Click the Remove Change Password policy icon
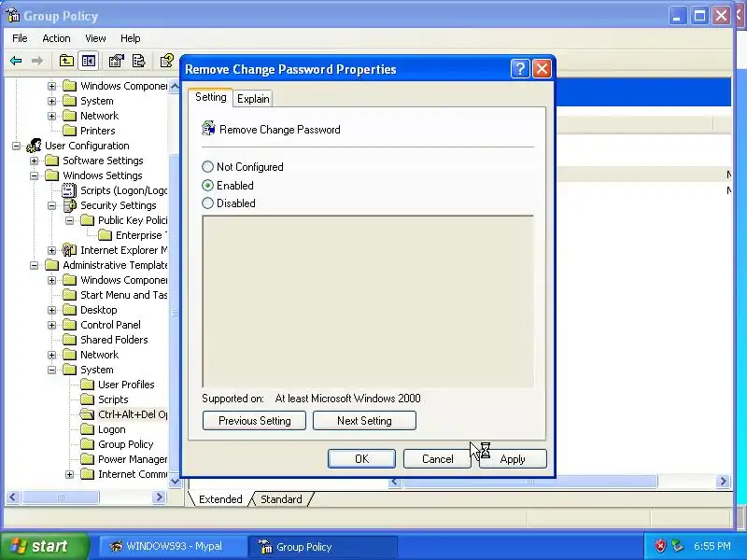The image size is (747, 560). (x=208, y=129)
